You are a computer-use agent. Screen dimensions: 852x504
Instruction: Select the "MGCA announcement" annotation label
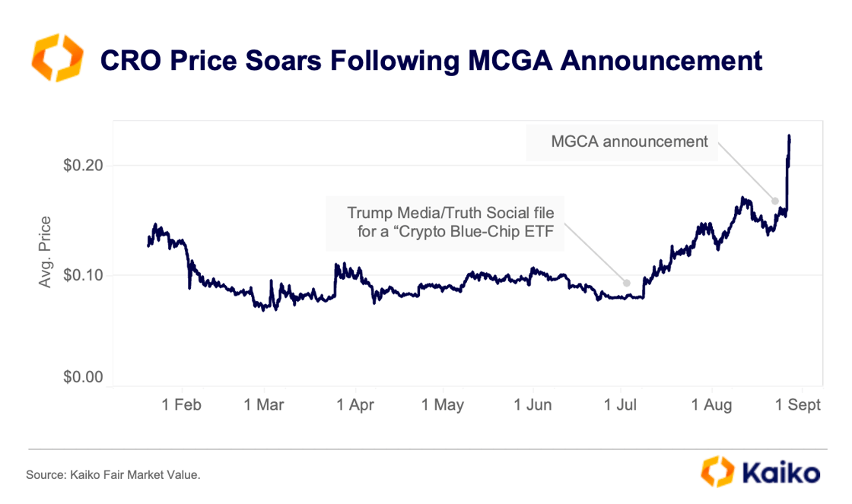622,141
